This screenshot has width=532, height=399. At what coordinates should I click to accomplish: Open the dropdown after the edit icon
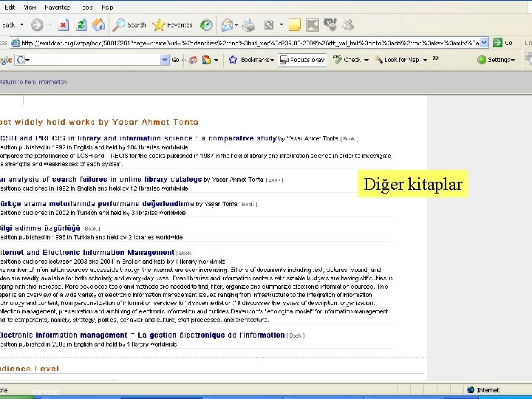point(282,25)
